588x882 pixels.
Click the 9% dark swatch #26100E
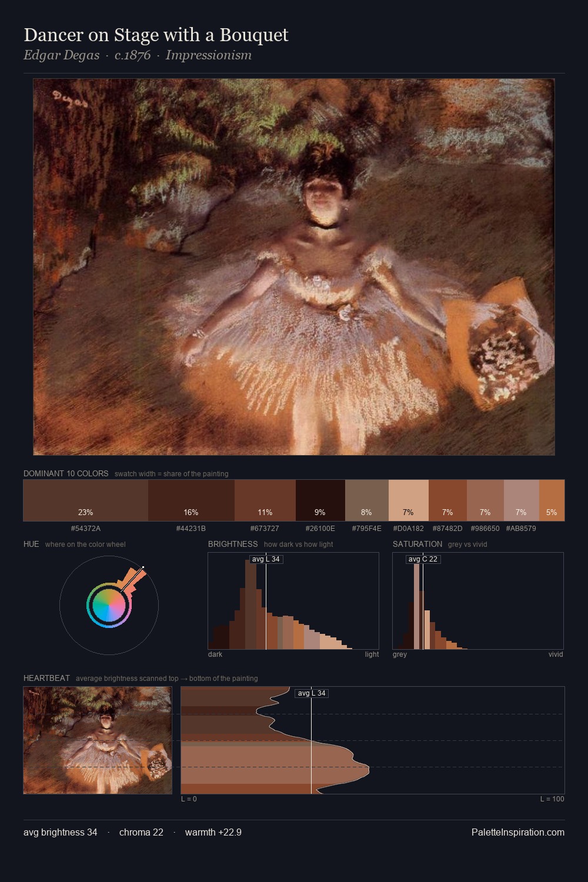coord(320,500)
